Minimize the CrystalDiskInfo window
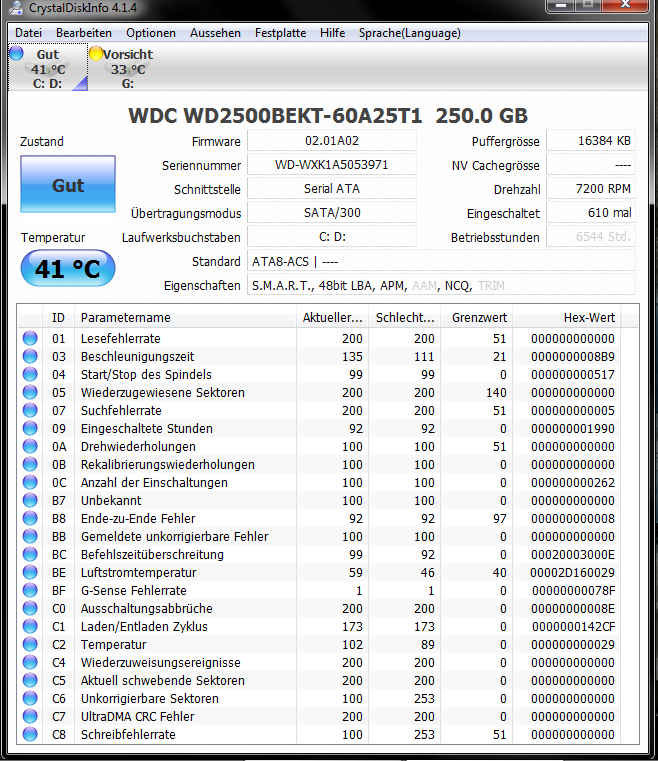The image size is (658, 761). [561, 4]
